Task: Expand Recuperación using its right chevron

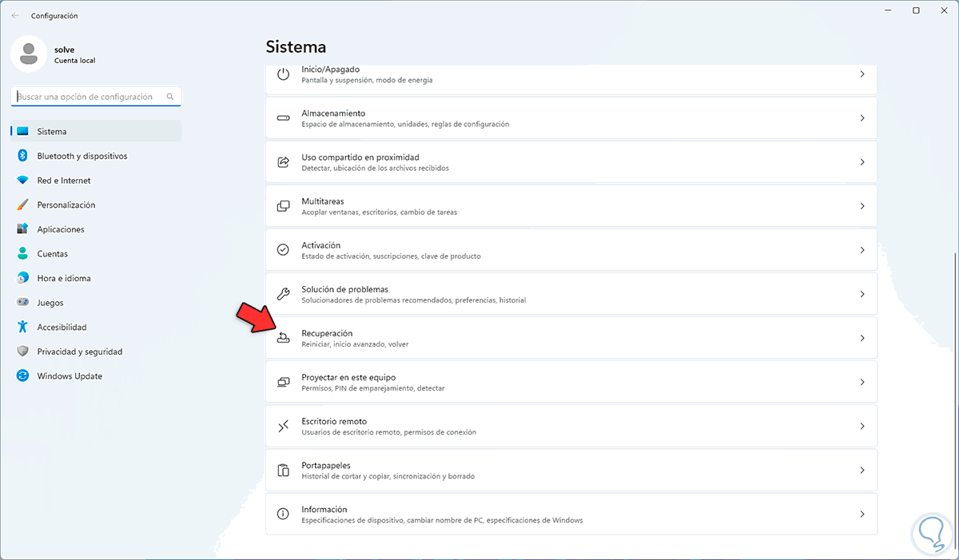Action: 862,338
